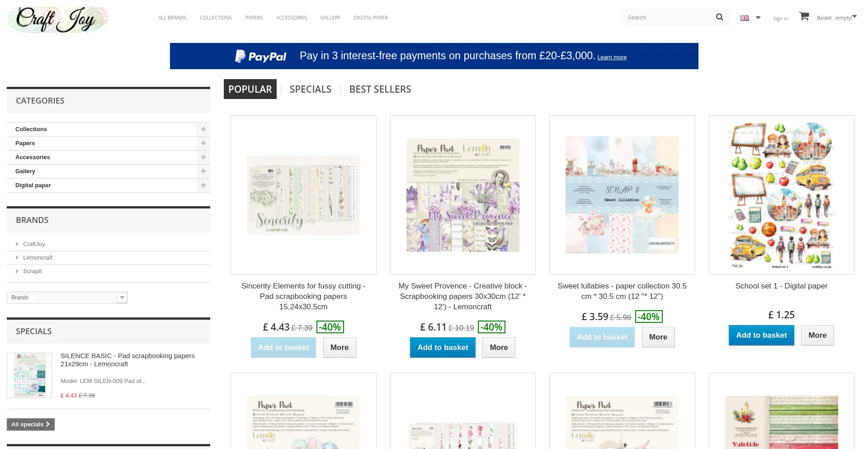
Task: Click the search magnifier icon
Action: click(719, 17)
